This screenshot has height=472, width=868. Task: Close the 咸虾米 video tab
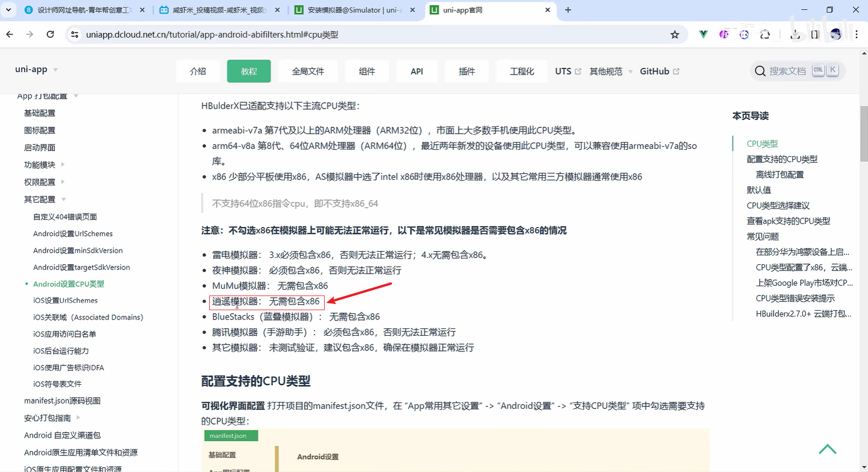tap(277, 10)
